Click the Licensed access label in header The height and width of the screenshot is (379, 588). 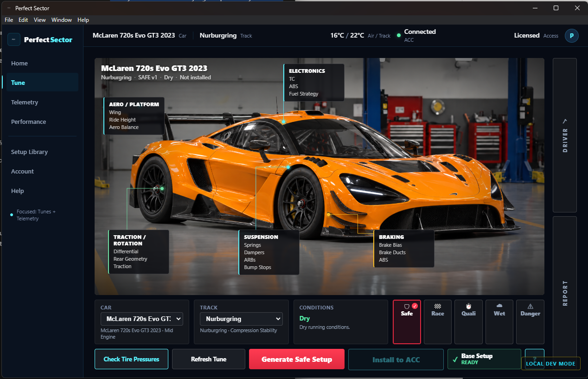(x=527, y=35)
